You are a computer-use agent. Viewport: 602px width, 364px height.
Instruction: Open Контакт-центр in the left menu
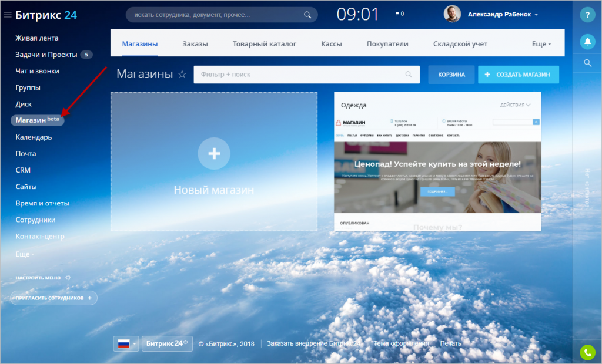40,236
